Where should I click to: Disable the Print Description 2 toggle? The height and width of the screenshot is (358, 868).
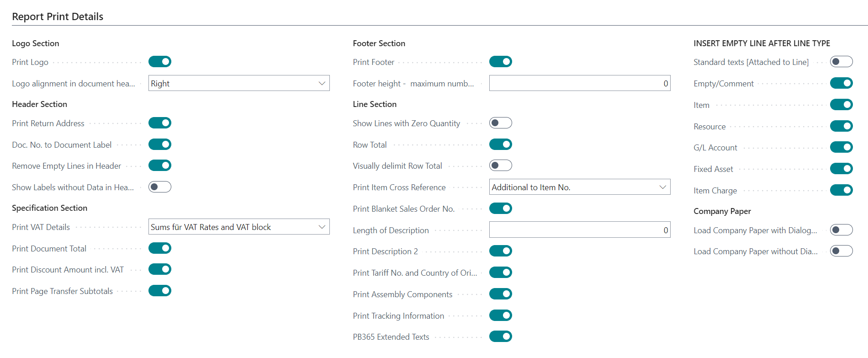[501, 251]
